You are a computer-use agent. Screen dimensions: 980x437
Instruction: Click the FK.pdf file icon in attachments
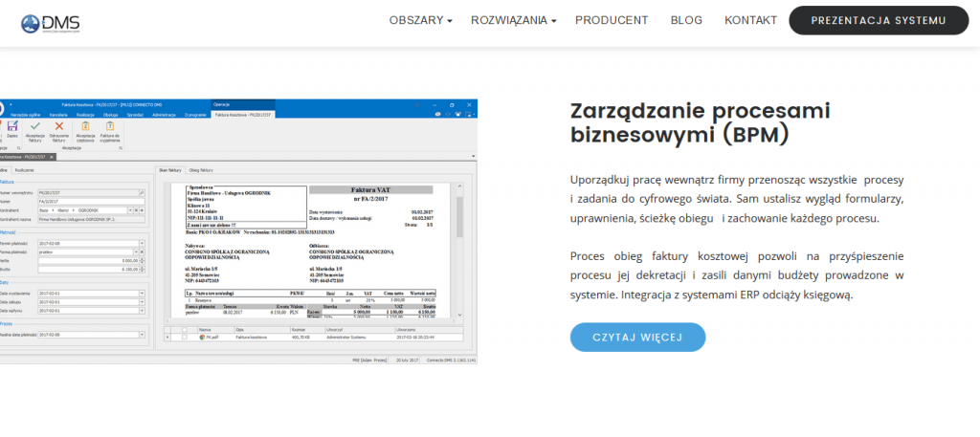[x=202, y=338]
